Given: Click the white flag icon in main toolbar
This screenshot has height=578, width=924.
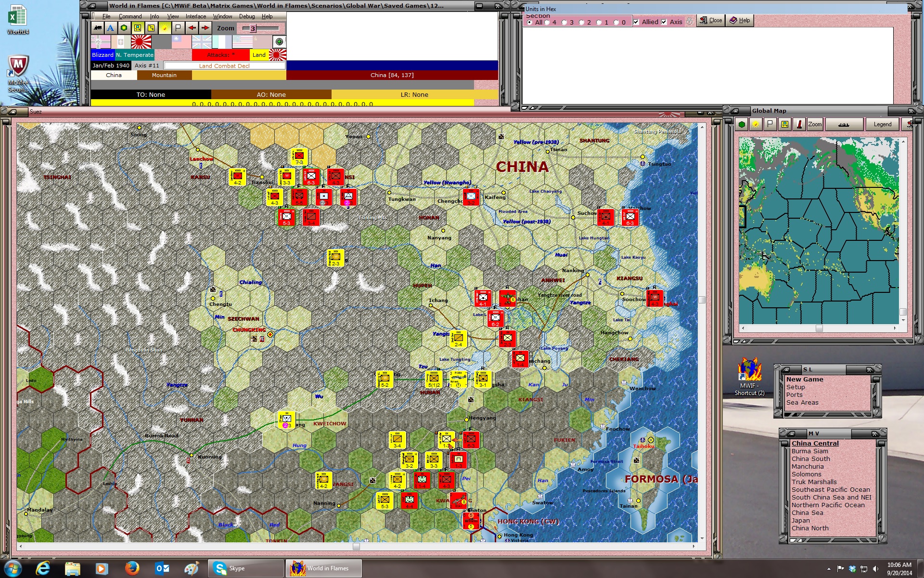Looking at the screenshot, I should (178, 28).
